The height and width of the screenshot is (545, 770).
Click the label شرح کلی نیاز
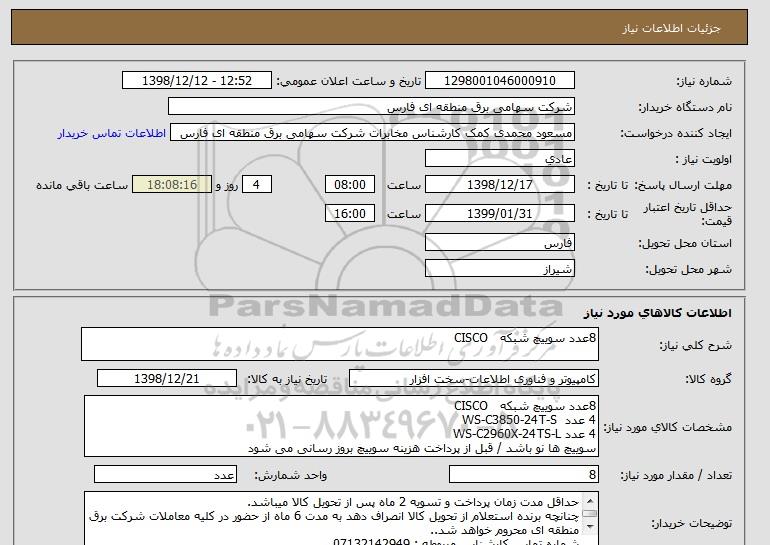(x=695, y=345)
